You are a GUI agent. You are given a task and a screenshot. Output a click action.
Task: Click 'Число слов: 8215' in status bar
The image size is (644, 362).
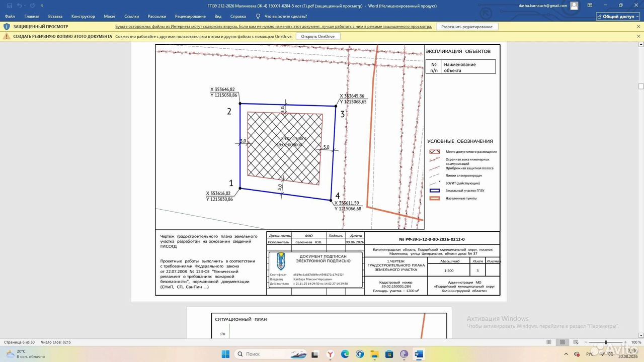[56, 342]
